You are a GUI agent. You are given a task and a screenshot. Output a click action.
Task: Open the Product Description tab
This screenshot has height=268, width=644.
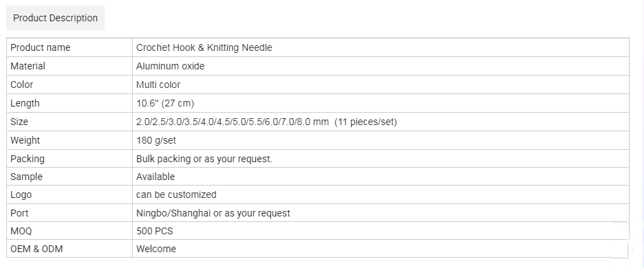[56, 18]
